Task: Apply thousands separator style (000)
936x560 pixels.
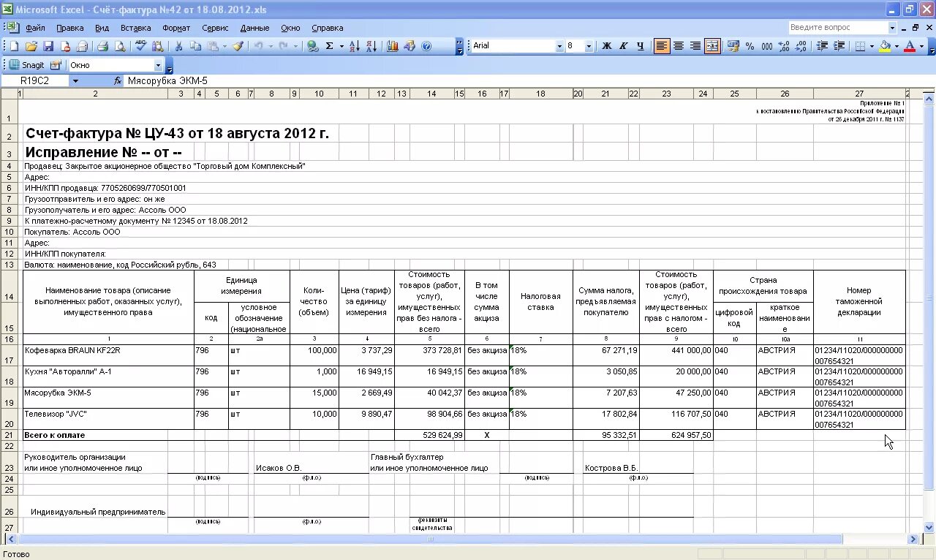Action: [x=766, y=46]
